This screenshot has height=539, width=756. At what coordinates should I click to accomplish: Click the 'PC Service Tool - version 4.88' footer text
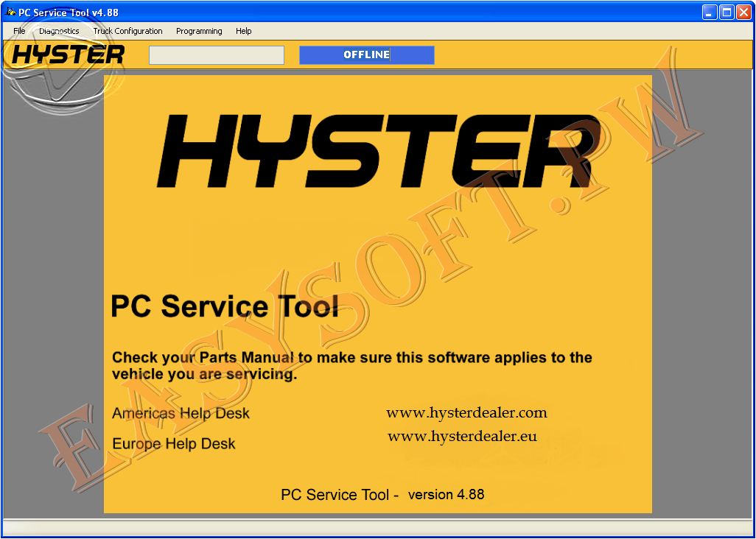coord(383,495)
